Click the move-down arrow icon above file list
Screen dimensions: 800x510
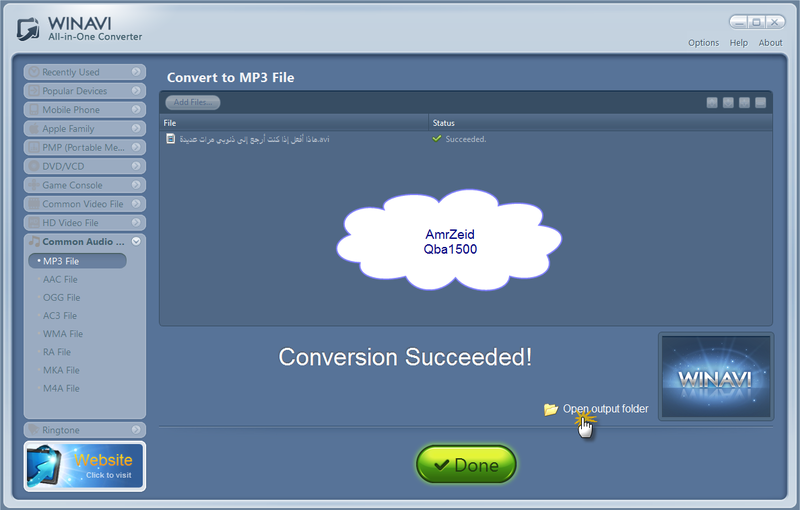point(728,103)
